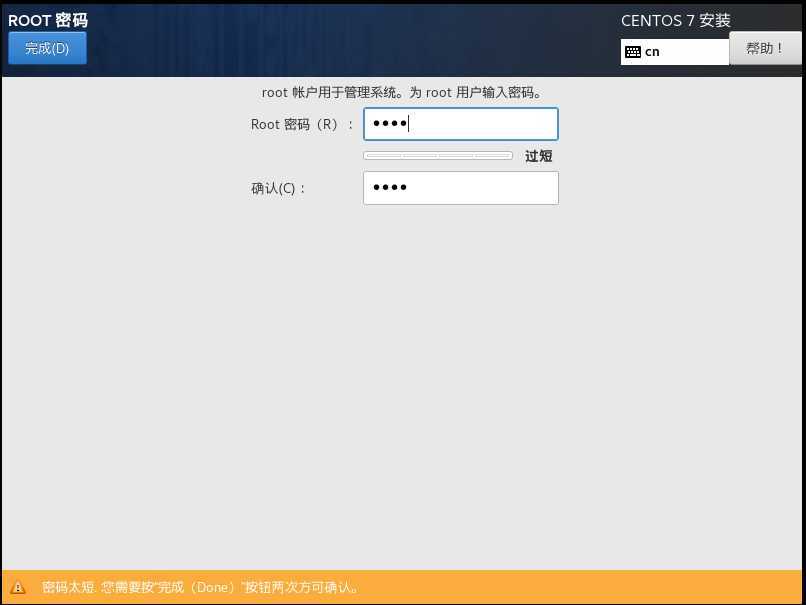Click the 过短 strength label
Image resolution: width=806 pixels, height=605 pixels.
pyautogui.click(x=538, y=156)
